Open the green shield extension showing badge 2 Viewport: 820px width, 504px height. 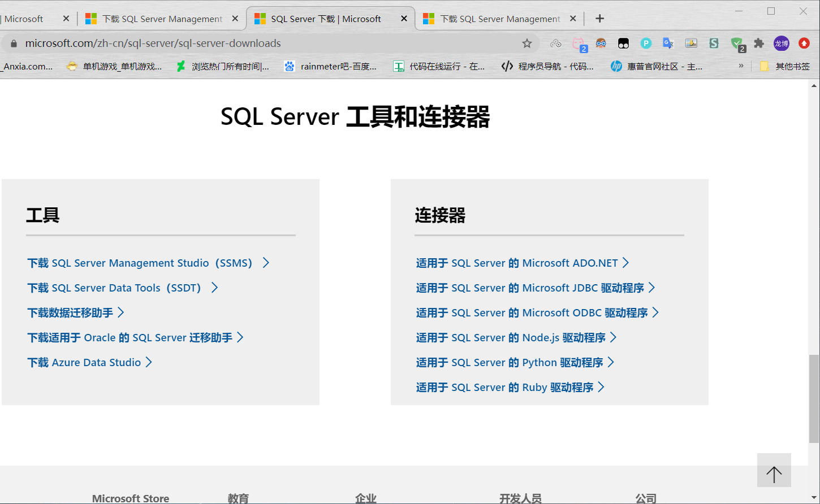[736, 43]
